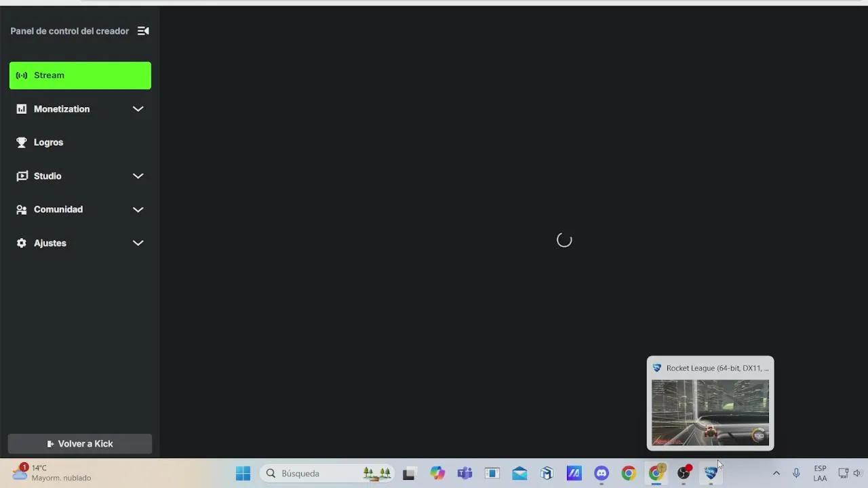Viewport: 868px width, 488px height.
Task: Click the Monetization chart icon
Action: pos(22,108)
